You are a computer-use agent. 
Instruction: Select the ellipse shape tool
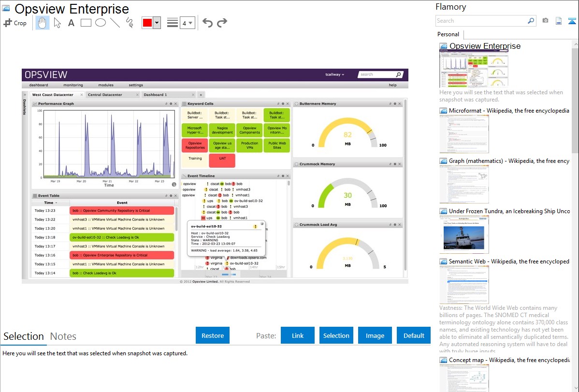click(101, 23)
